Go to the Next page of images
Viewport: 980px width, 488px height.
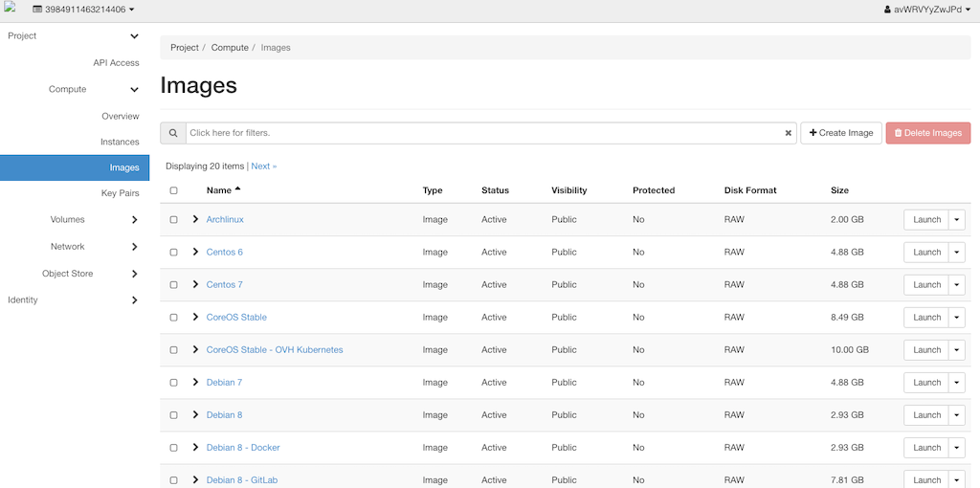(x=264, y=166)
